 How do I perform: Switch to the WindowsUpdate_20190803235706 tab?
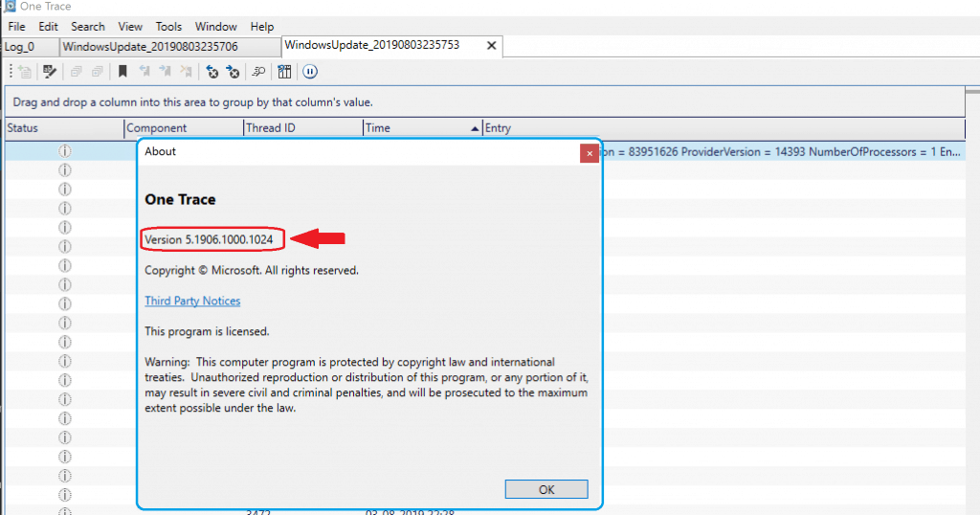tap(170, 47)
